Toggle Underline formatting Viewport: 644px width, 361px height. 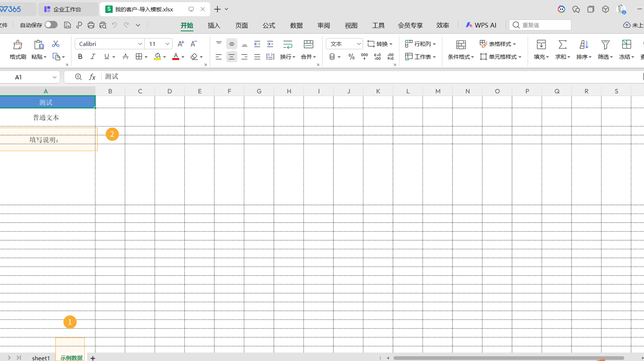107,56
